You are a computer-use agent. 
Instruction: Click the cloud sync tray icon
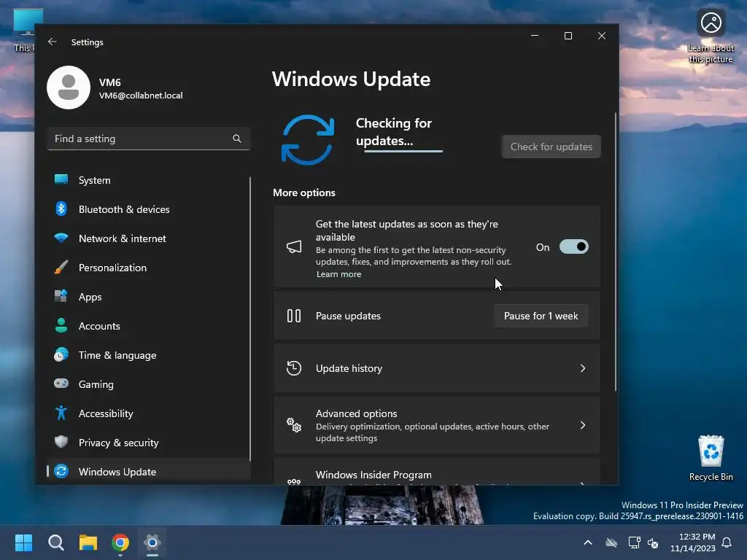pos(611,542)
